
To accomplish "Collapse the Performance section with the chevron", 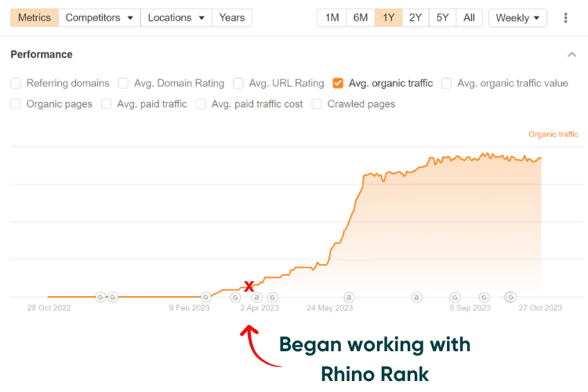I will 571,55.
